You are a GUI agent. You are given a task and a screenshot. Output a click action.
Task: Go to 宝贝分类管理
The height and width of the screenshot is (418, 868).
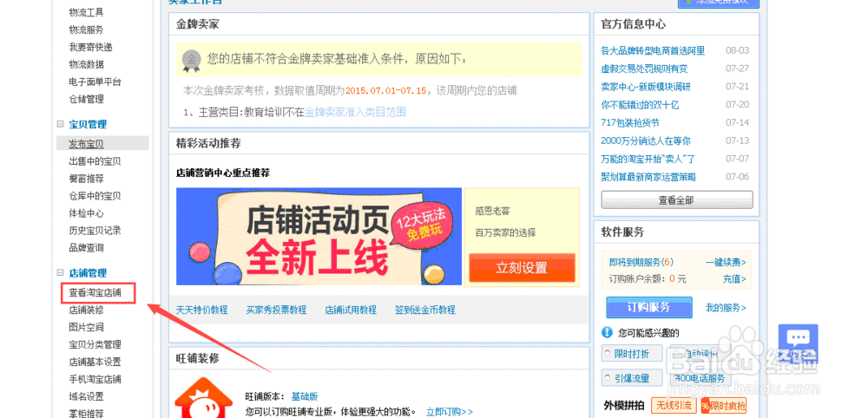[95, 344]
